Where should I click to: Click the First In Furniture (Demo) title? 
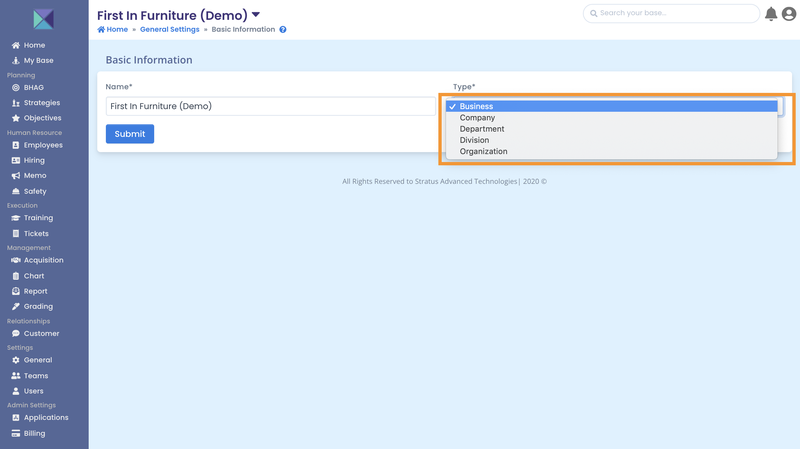click(x=172, y=16)
